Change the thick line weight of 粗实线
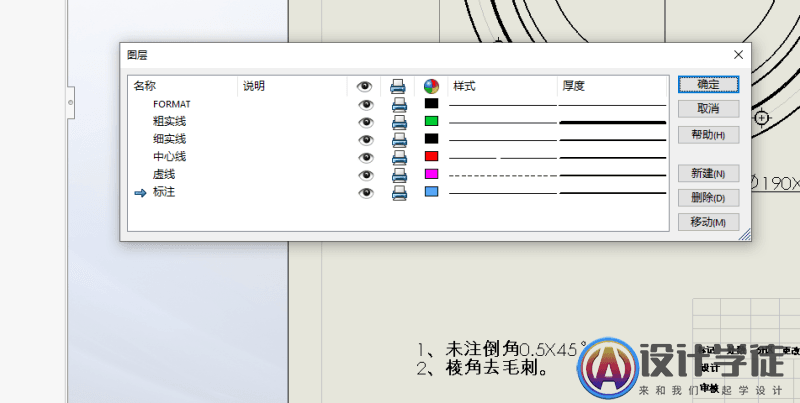 612,123
